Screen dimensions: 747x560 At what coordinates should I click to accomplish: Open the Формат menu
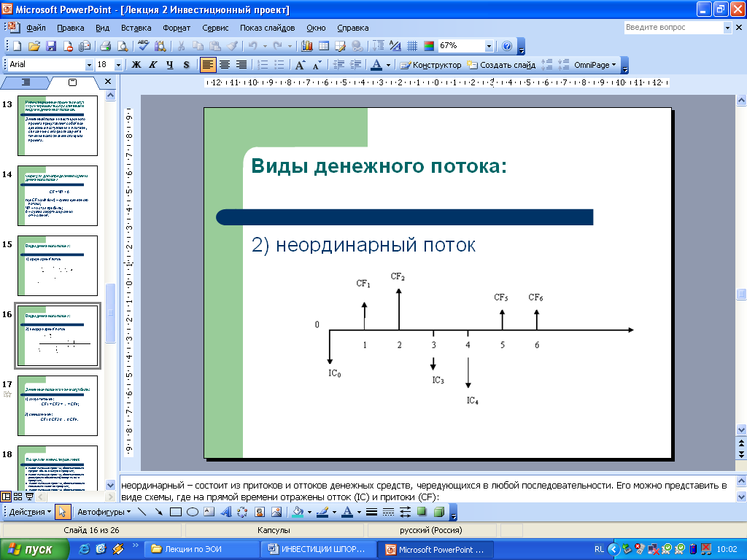click(177, 28)
